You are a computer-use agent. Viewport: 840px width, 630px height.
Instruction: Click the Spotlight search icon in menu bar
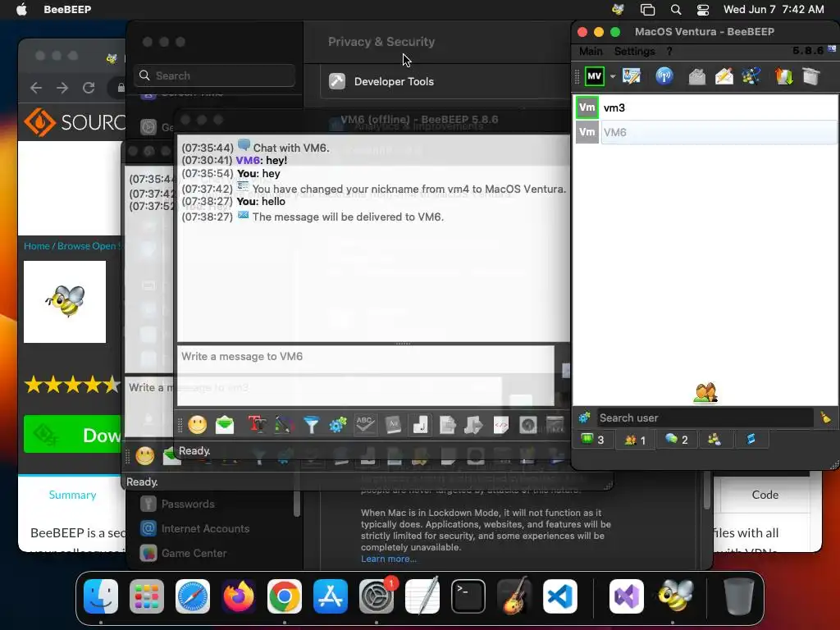(676, 10)
